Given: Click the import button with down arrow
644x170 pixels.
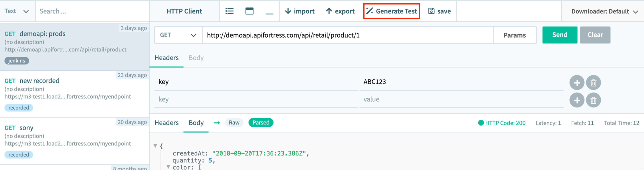Looking at the screenshot, I should pyautogui.click(x=300, y=11).
